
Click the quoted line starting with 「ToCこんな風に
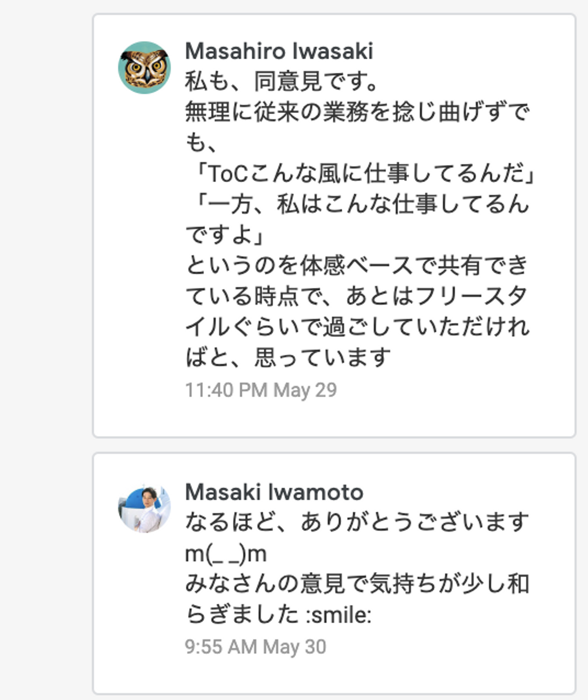click(x=363, y=173)
